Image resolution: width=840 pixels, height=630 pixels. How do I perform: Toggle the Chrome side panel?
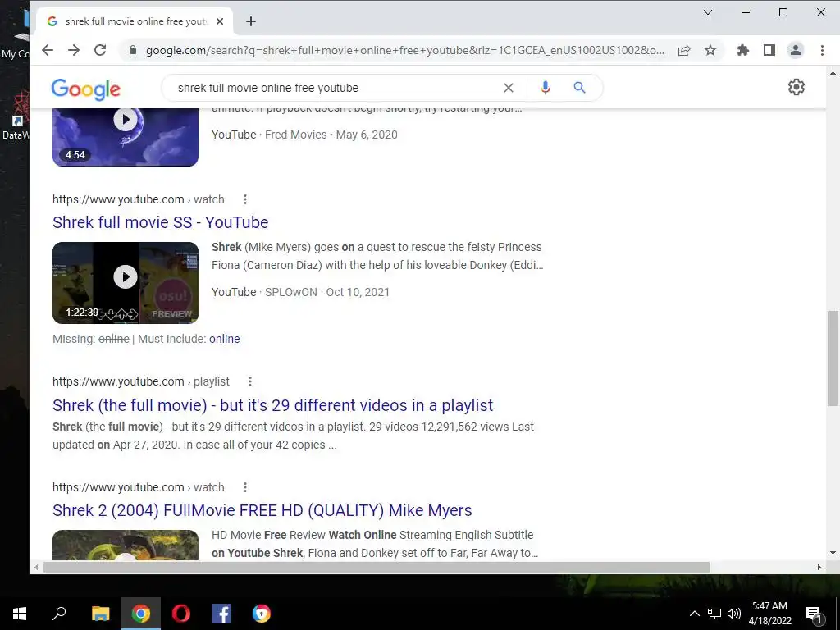[x=769, y=50]
